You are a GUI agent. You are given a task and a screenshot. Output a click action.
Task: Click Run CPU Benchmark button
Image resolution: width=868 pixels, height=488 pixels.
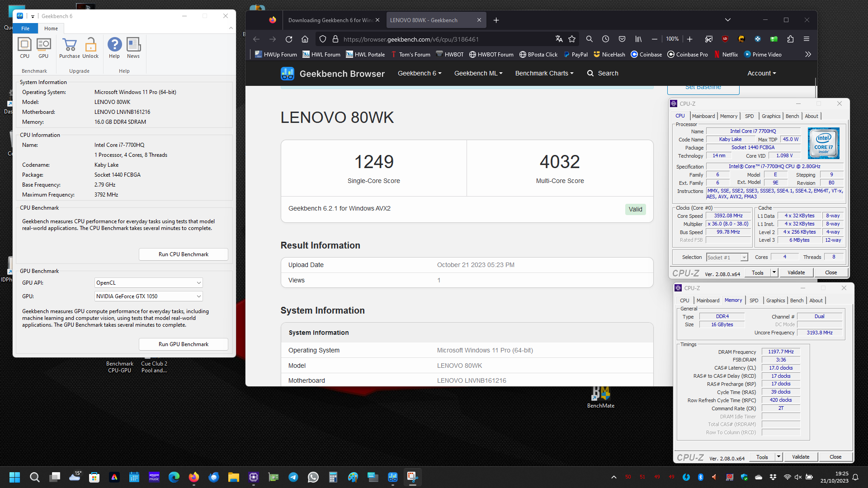pyautogui.click(x=184, y=254)
